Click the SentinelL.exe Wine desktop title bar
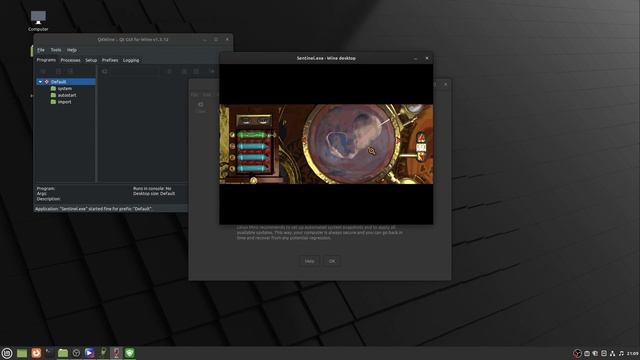The width and height of the screenshot is (640, 360). coord(326,58)
